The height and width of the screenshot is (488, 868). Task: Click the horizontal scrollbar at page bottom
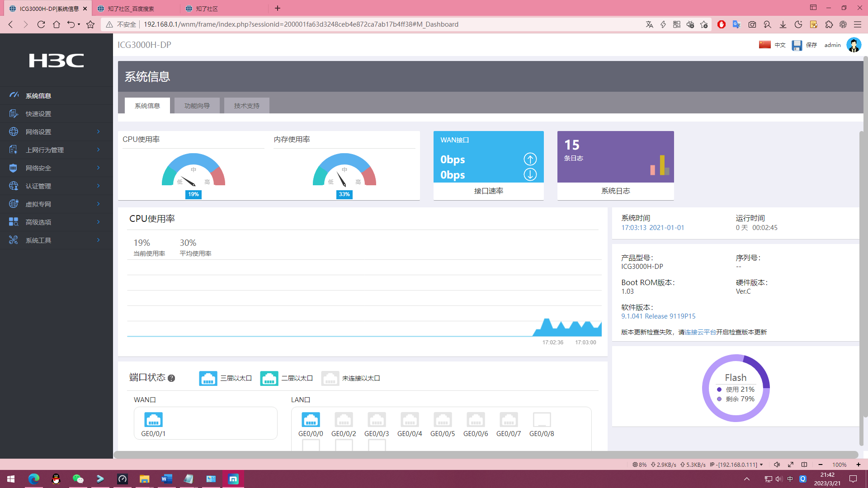coord(486,455)
